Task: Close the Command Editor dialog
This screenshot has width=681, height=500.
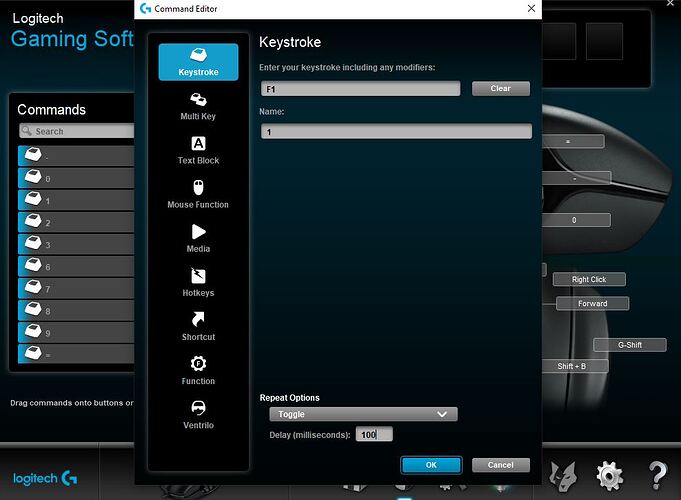Action: click(531, 9)
